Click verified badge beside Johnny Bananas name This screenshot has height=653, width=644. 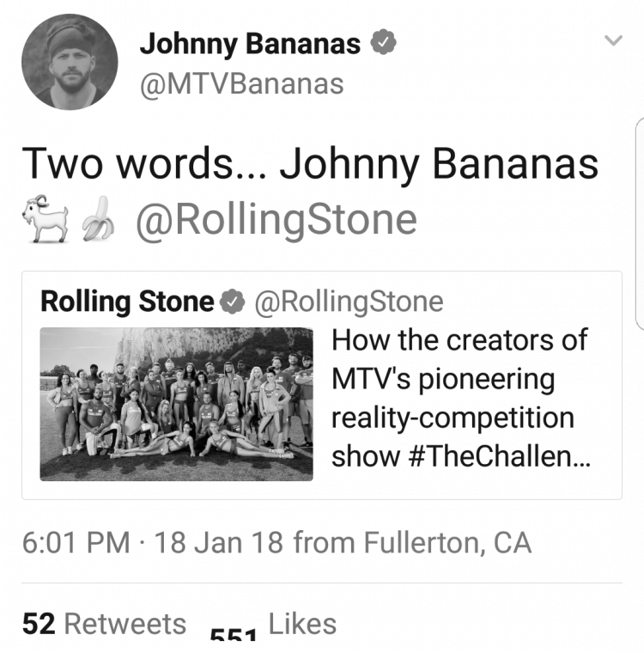point(384,42)
